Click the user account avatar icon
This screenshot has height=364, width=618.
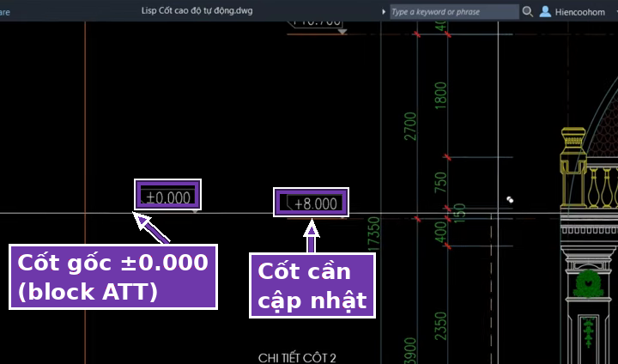tap(545, 12)
